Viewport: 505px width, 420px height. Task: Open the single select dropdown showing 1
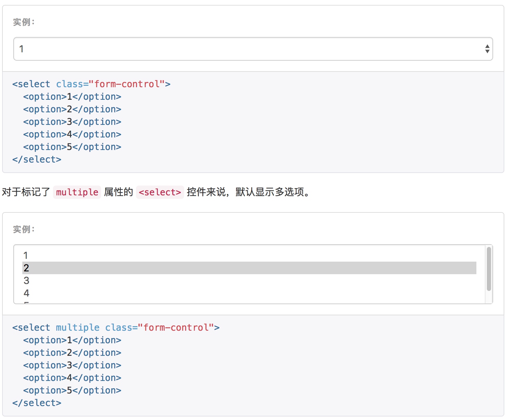coord(253,49)
